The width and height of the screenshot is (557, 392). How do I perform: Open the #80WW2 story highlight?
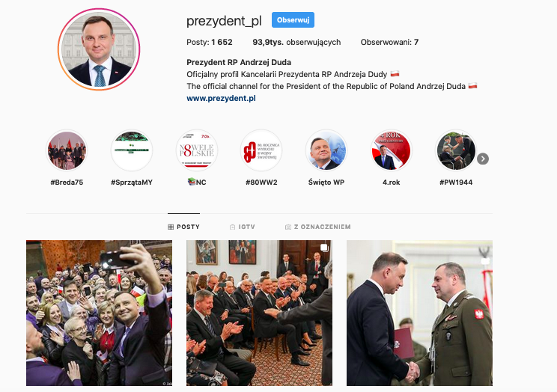[x=261, y=150]
